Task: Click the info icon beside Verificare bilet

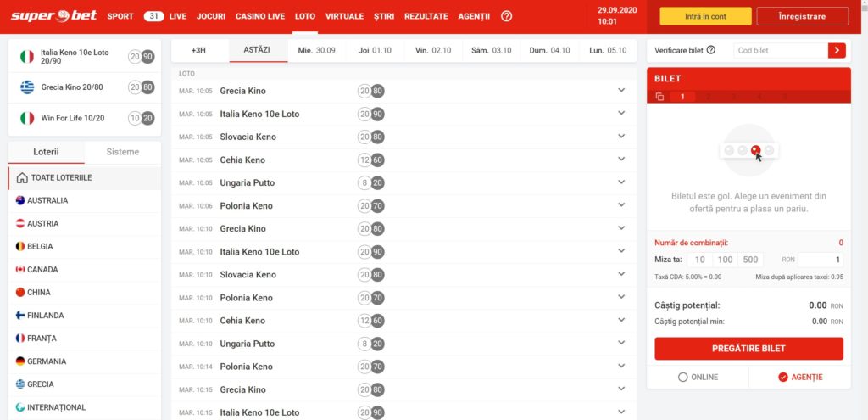Action: pyautogui.click(x=711, y=50)
